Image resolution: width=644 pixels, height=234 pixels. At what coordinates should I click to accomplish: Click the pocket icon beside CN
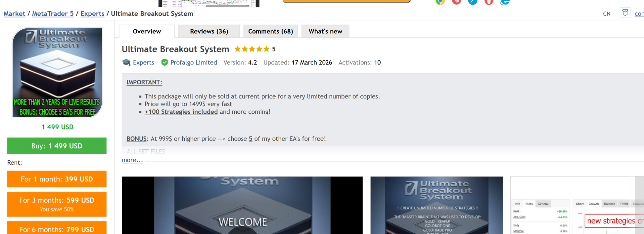click(625, 13)
